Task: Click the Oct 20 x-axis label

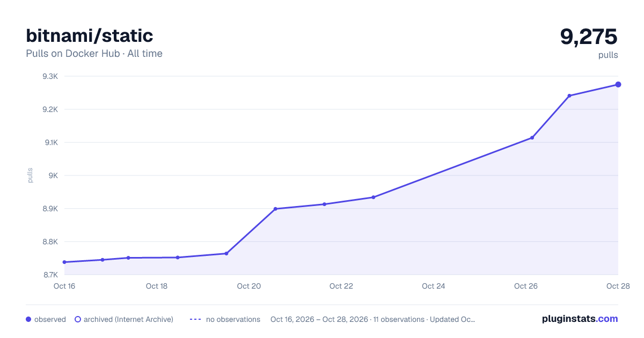Action: click(249, 286)
